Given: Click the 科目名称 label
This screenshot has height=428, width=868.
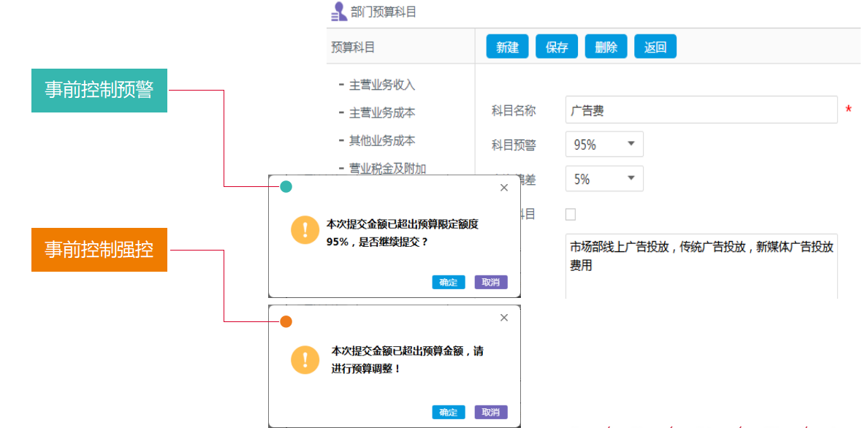Looking at the screenshot, I should [x=514, y=110].
